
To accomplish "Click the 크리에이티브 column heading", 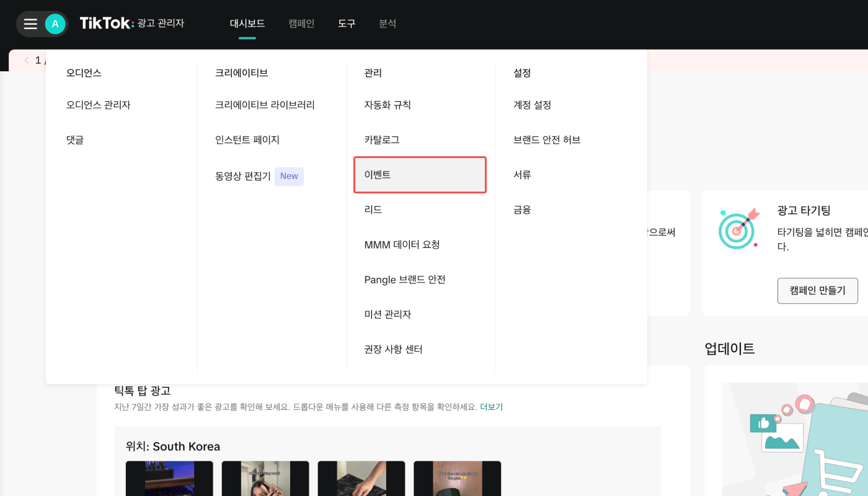I will point(242,73).
